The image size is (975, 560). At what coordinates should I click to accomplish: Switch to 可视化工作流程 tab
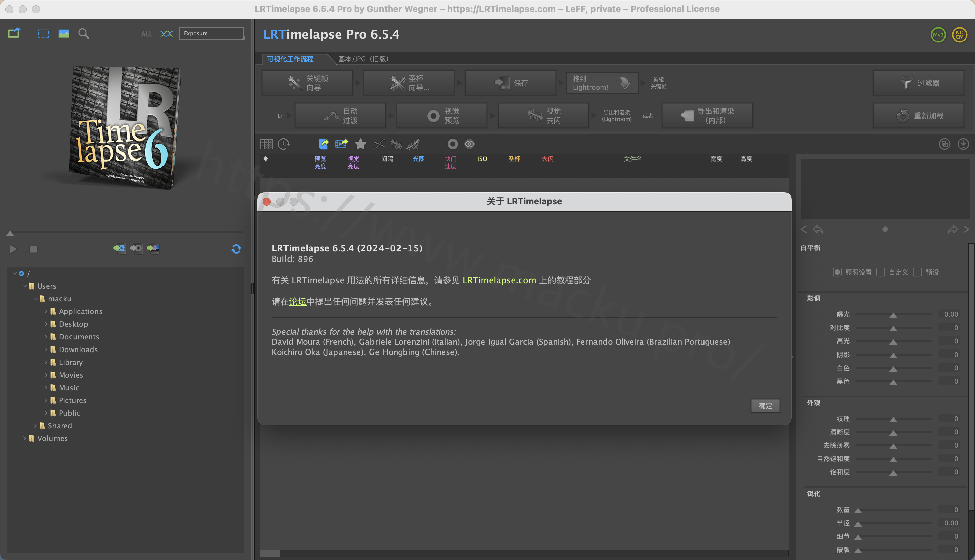pyautogui.click(x=290, y=59)
